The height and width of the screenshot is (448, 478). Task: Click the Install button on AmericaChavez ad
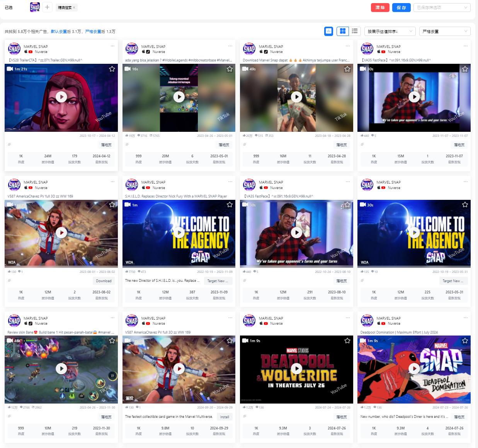click(225, 417)
